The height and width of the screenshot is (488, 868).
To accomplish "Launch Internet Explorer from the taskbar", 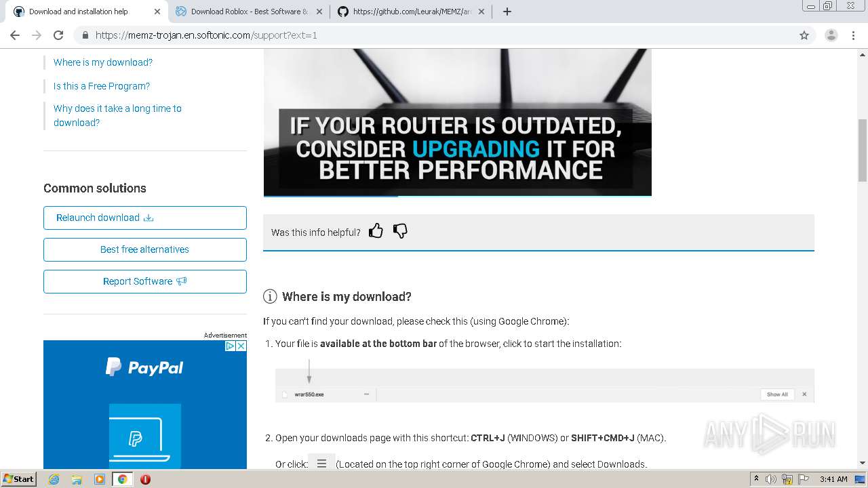I will [x=54, y=479].
